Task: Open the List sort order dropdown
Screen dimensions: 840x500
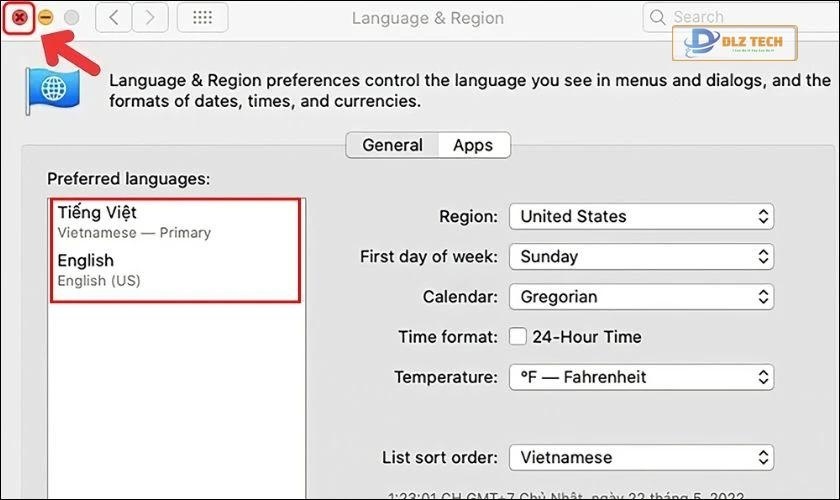Action: coord(641,458)
